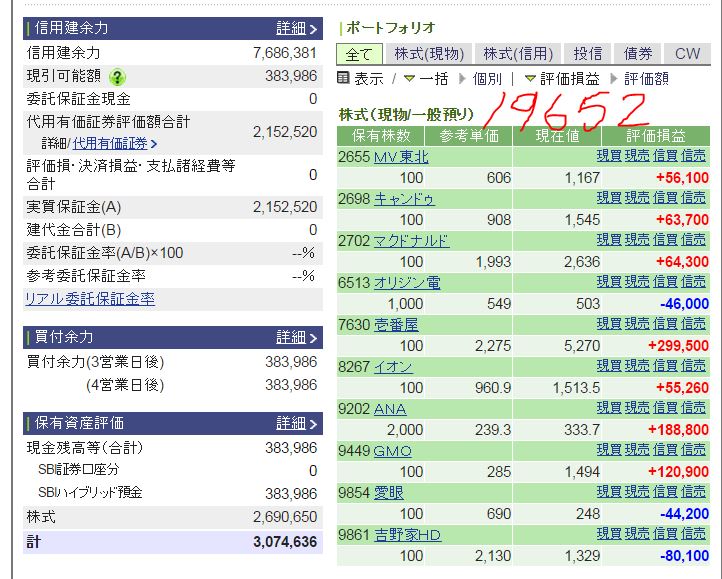This screenshot has height=579, width=722.
Task: Click the 評価損益 column header
Action: point(656,135)
